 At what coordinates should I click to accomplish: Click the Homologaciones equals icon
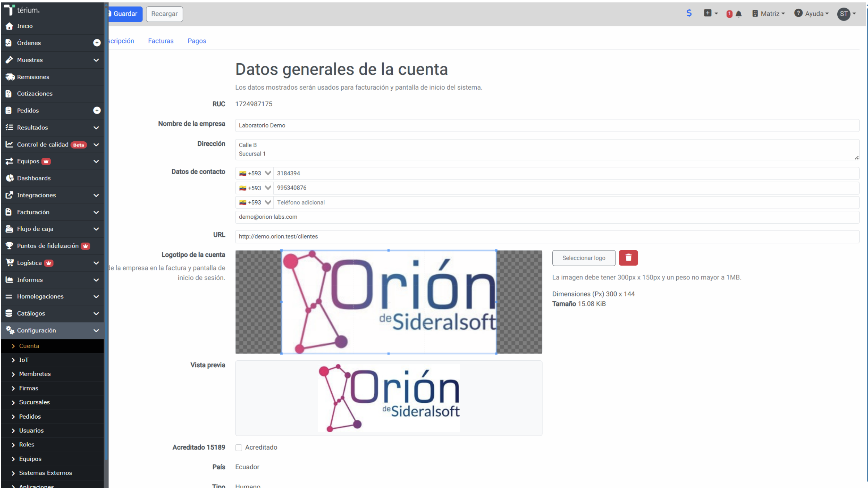9,296
